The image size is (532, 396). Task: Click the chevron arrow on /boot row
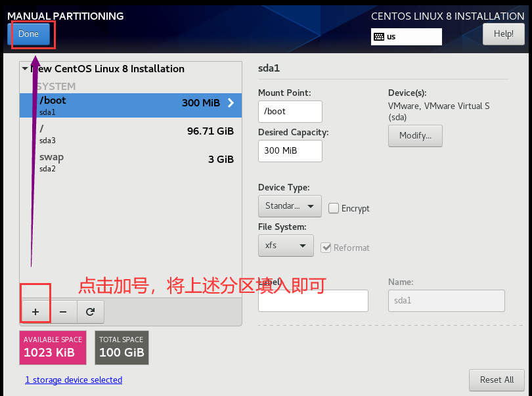(x=231, y=103)
